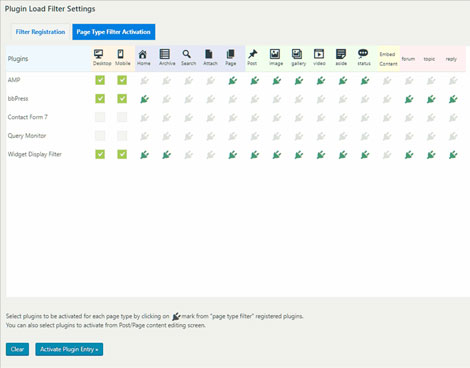470x368 pixels.
Task: Check Desktop checkbox for Query Monitor
Action: tap(100, 136)
